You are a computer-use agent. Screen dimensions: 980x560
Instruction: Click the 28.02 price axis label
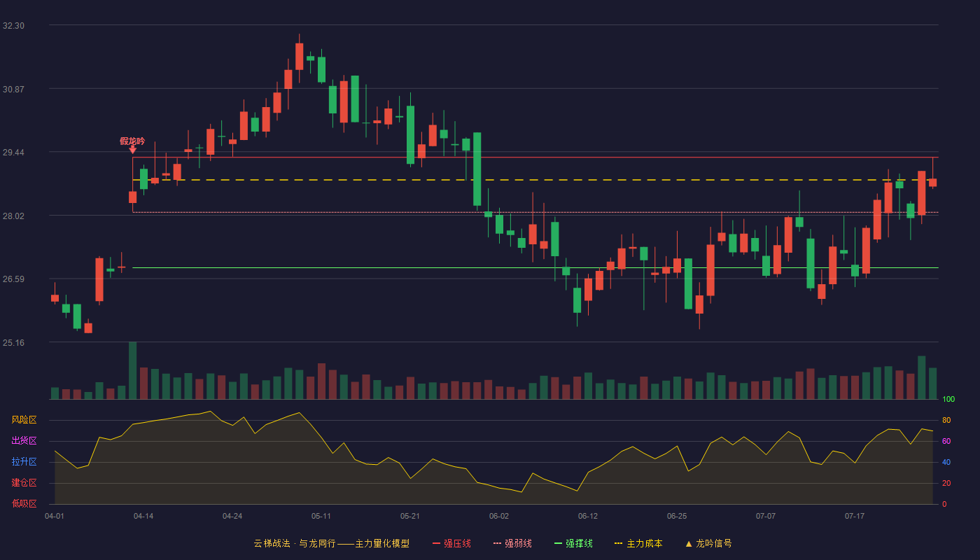[13, 216]
